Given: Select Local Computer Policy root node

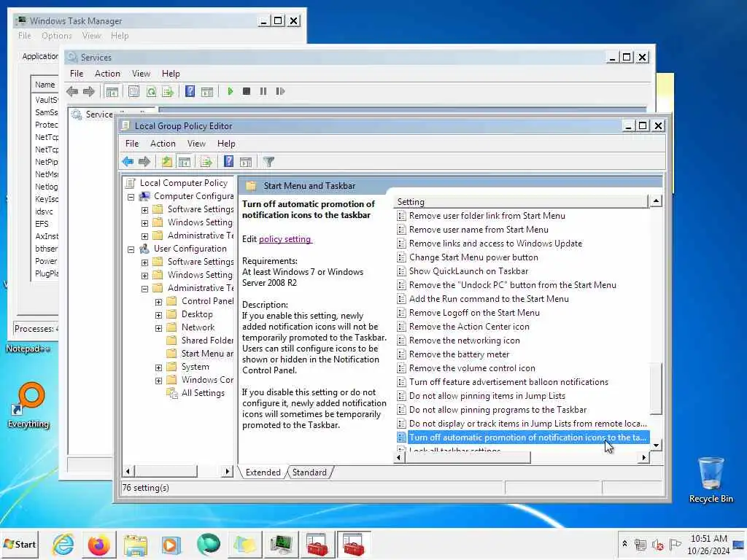Looking at the screenshot, I should 177,183.
